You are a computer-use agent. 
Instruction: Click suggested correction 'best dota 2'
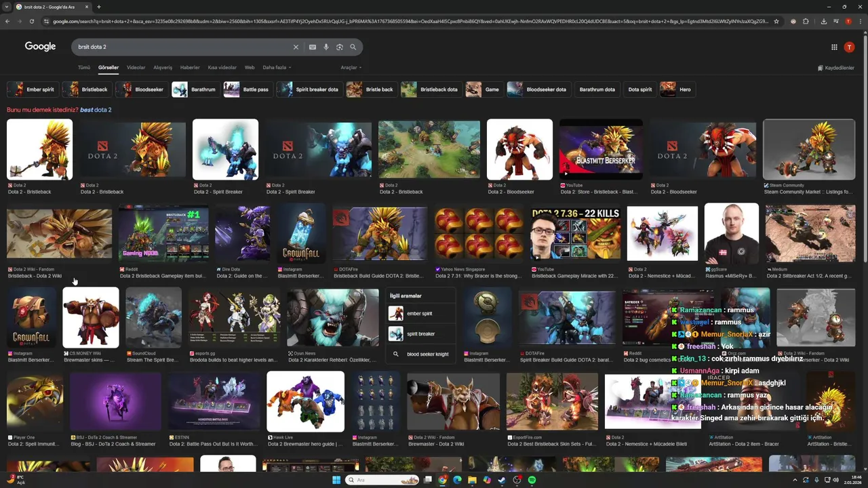click(96, 110)
